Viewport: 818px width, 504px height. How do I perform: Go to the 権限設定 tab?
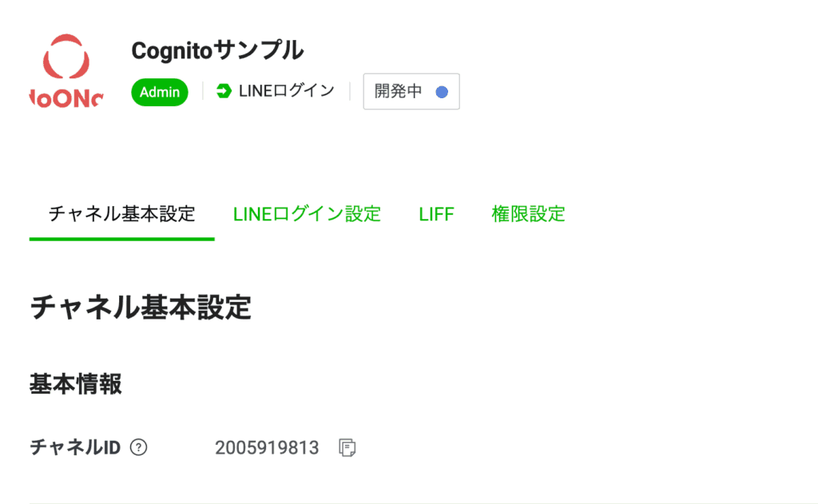(528, 214)
